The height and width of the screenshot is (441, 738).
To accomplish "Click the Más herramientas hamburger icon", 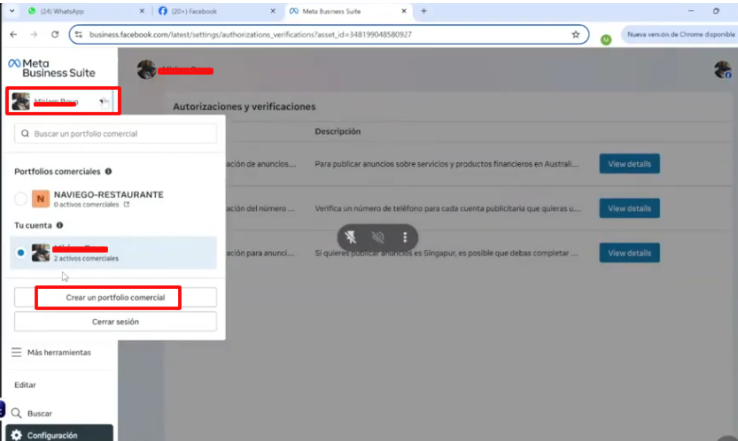I will pyautogui.click(x=16, y=352).
